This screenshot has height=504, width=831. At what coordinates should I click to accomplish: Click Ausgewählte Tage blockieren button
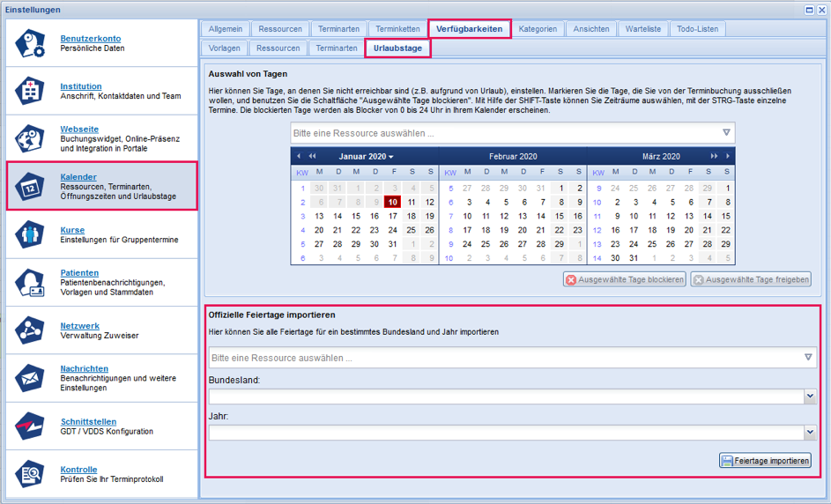(x=625, y=279)
